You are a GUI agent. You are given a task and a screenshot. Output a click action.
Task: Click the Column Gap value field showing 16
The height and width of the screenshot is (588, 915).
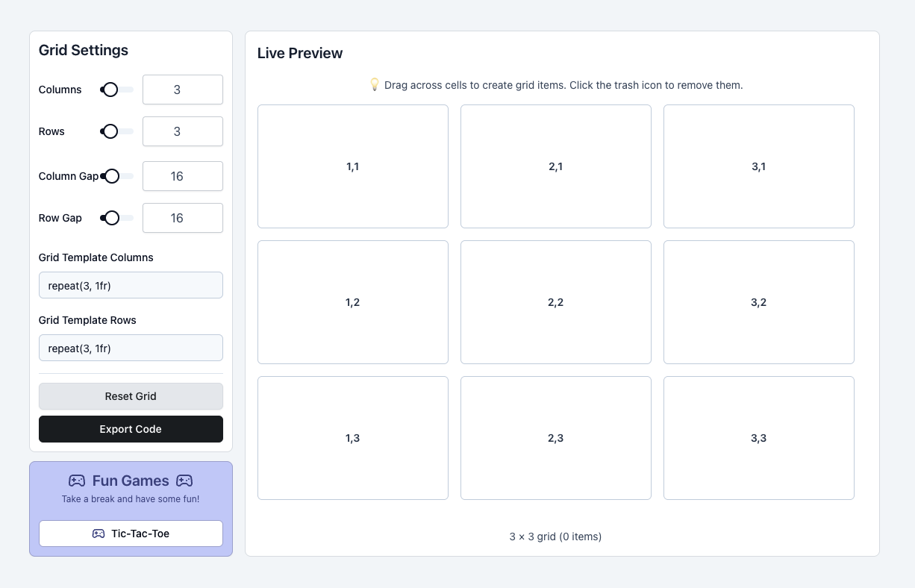click(182, 176)
